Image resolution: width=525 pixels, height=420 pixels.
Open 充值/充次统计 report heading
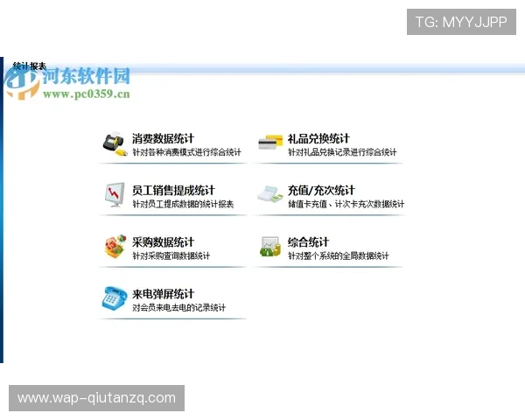[x=321, y=190]
